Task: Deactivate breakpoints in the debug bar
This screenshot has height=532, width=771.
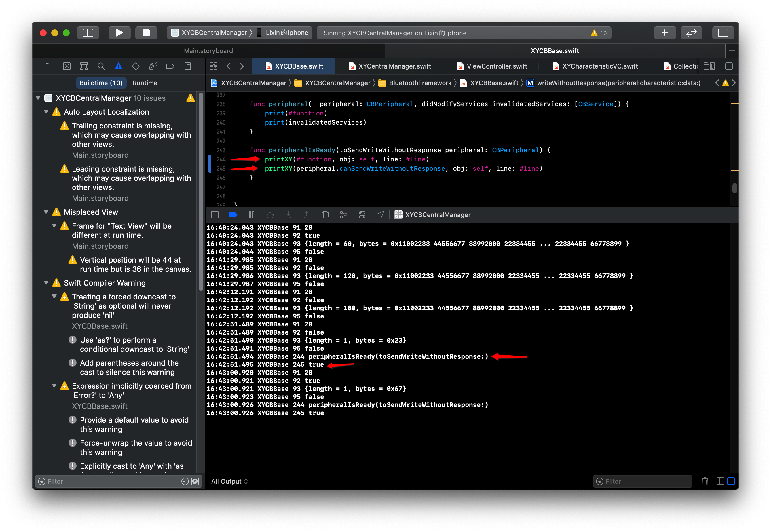Action: click(233, 215)
